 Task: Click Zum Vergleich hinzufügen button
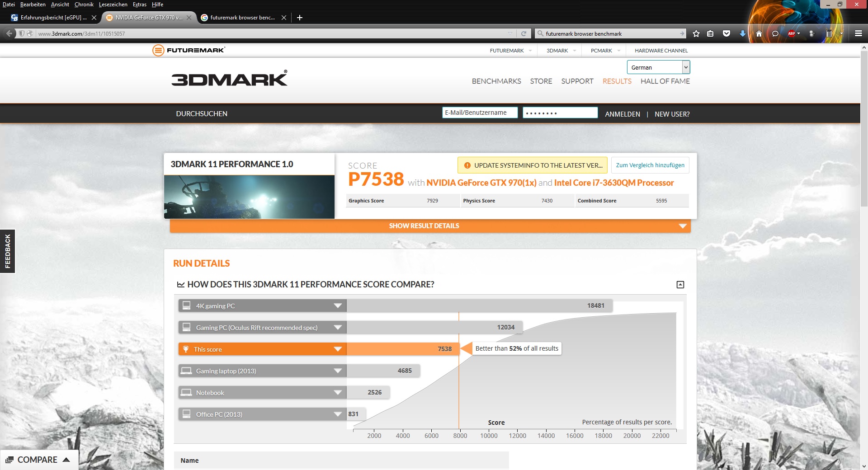[x=650, y=165]
